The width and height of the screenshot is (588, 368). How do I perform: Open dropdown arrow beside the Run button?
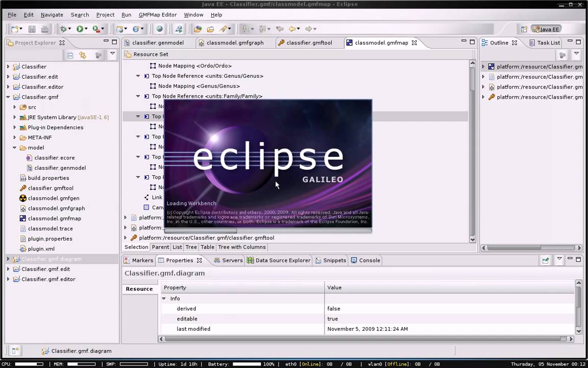pyautogui.click(x=86, y=29)
